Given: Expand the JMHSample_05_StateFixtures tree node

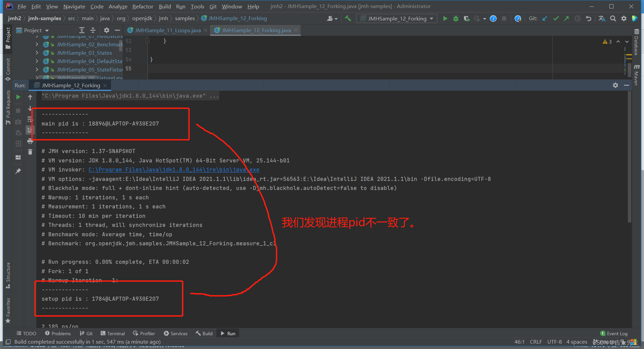Looking at the screenshot, I should tap(37, 69).
